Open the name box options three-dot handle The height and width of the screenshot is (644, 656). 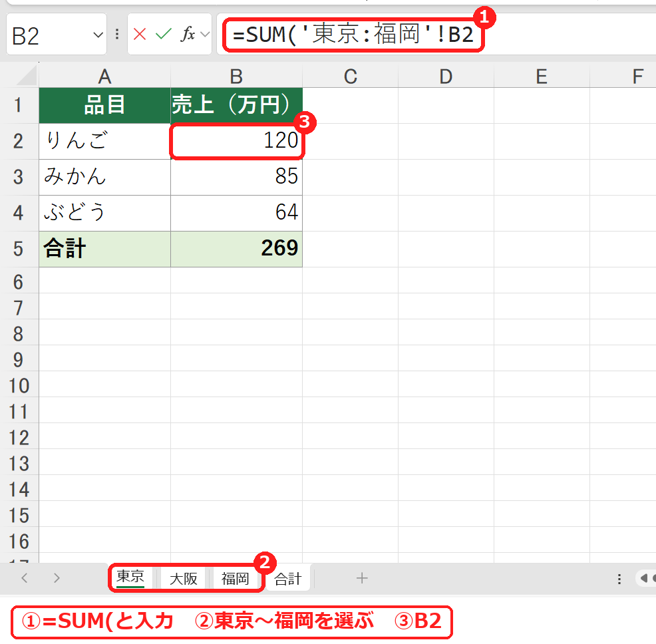tap(117, 35)
